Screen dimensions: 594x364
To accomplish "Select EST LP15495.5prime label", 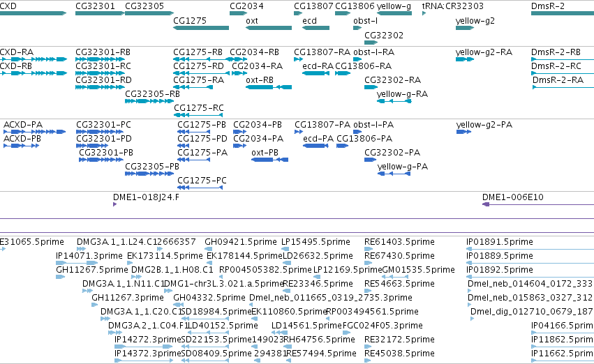I will [x=315, y=242].
